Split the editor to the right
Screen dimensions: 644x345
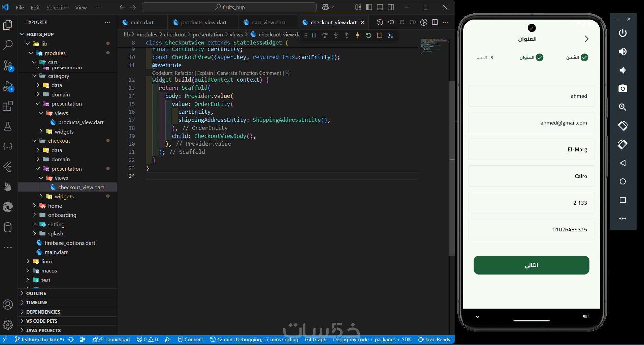[435, 22]
